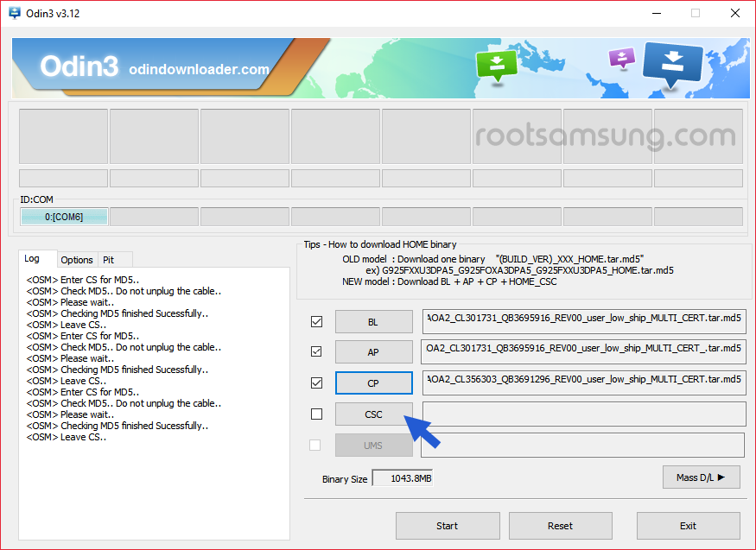Open Mass D/L mode
Screen dimensions: 756x550
701,477
